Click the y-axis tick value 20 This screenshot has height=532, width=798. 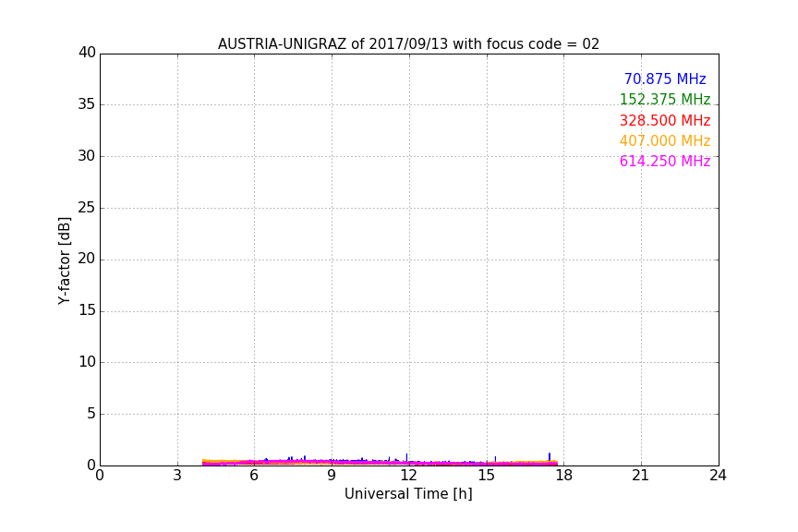tap(87, 259)
